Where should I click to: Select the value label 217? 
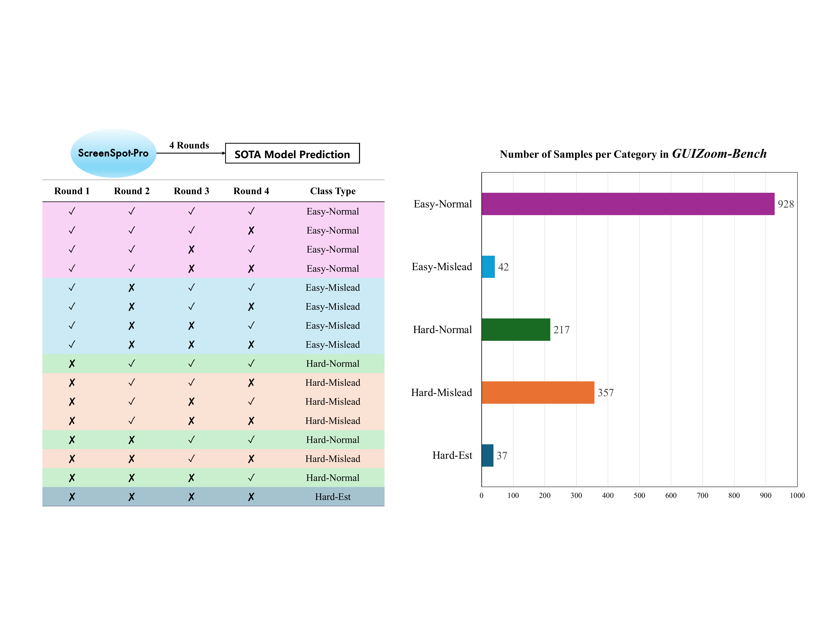coord(561,330)
